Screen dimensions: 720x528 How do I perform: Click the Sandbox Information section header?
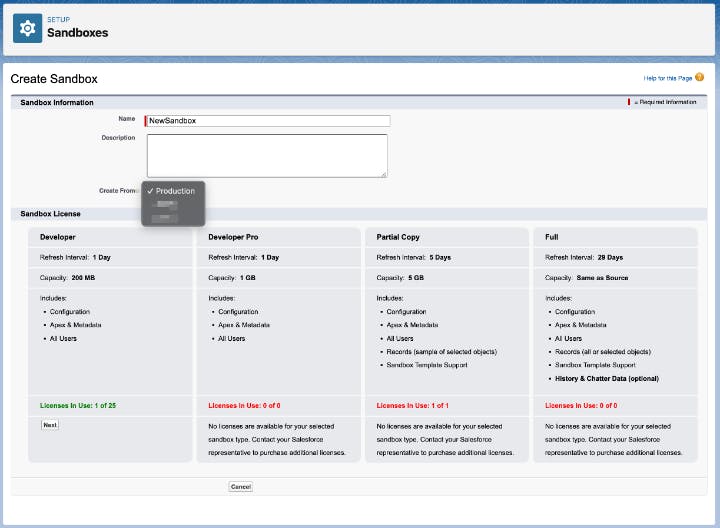[57, 102]
